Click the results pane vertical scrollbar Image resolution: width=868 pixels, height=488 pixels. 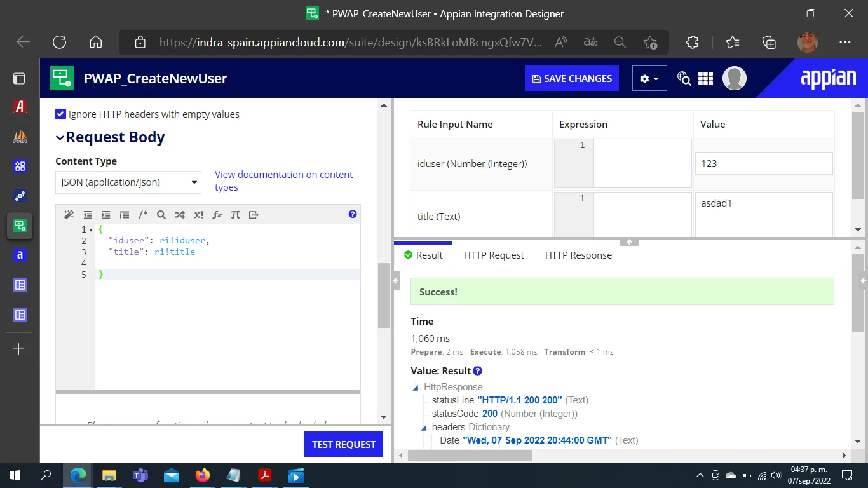(x=858, y=292)
